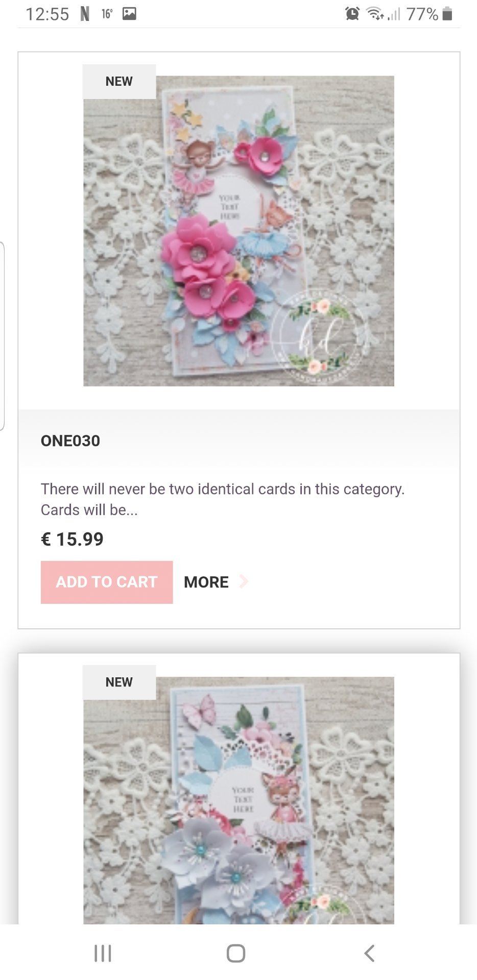Tap the ONE030 description text

(x=223, y=499)
